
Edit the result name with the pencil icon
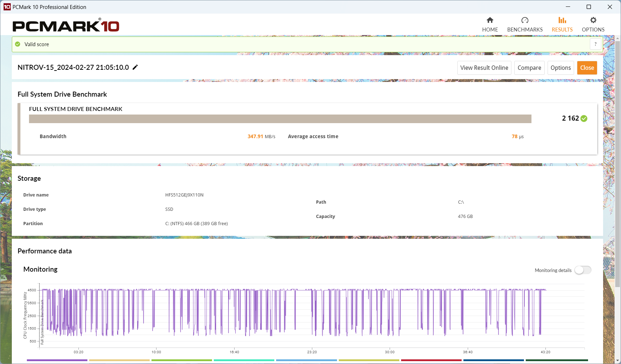(135, 67)
